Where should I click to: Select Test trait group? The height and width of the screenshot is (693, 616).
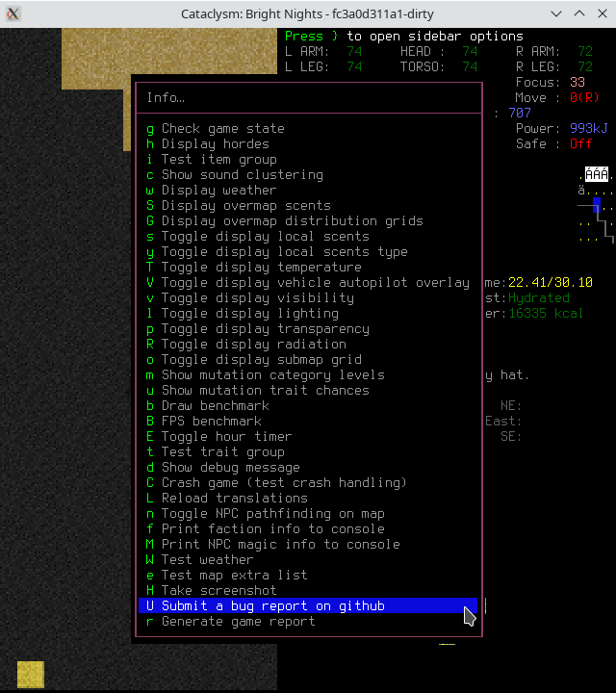click(308, 452)
